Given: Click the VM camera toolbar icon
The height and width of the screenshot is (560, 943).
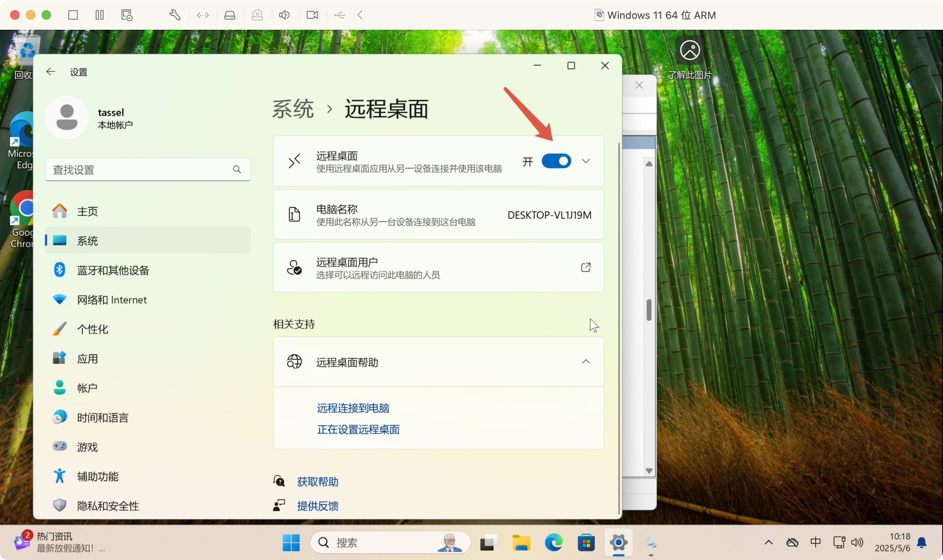Looking at the screenshot, I should (312, 15).
